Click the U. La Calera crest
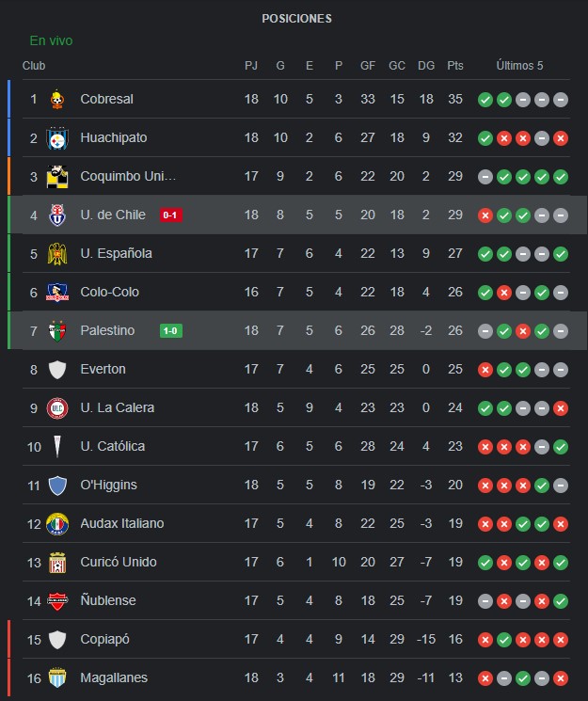The height and width of the screenshot is (701, 588). [x=57, y=408]
